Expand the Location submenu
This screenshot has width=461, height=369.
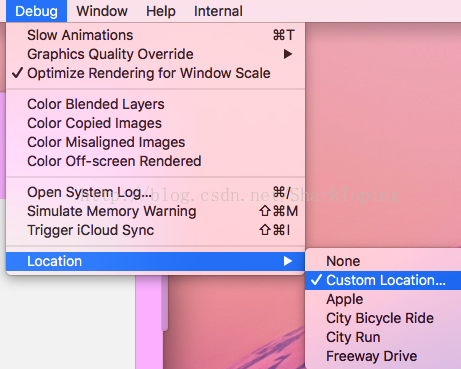coord(155,261)
